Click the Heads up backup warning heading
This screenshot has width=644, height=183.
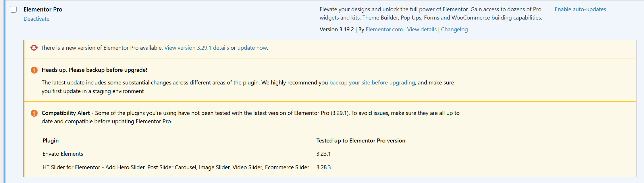(95, 70)
